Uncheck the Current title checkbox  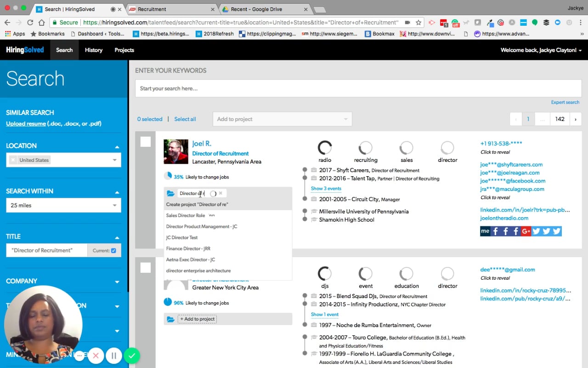(113, 251)
